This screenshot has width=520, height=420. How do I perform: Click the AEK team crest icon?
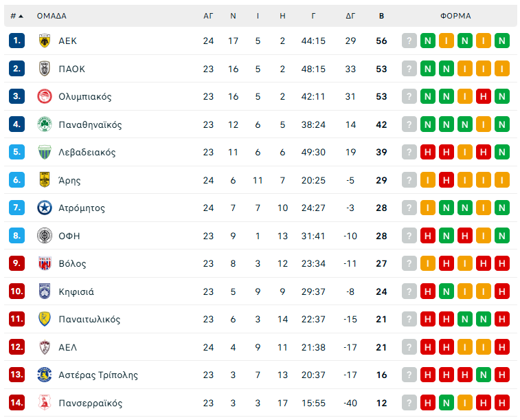45,41
